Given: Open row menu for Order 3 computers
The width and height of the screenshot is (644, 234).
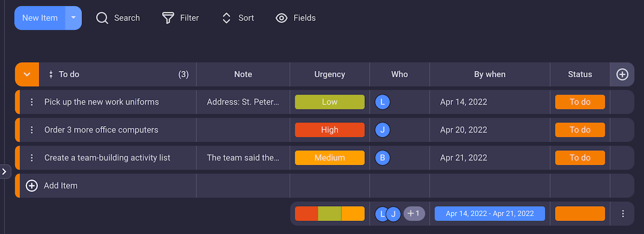Looking at the screenshot, I should tap(32, 130).
